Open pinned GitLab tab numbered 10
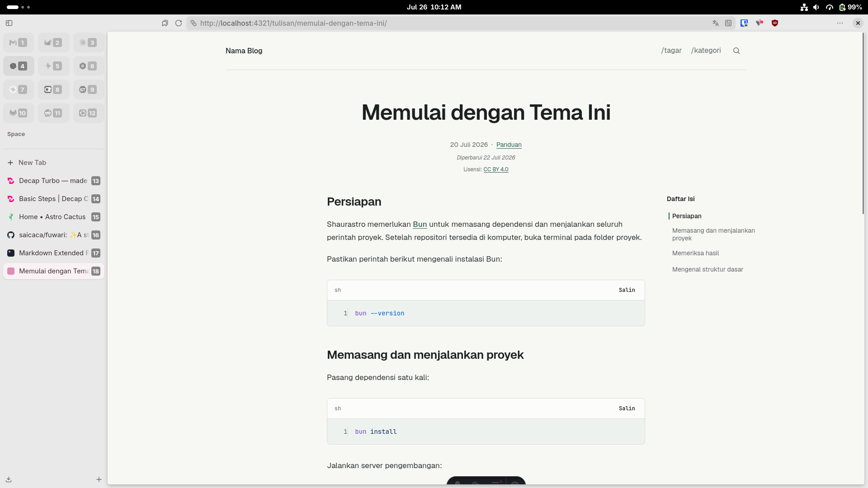 click(x=19, y=113)
